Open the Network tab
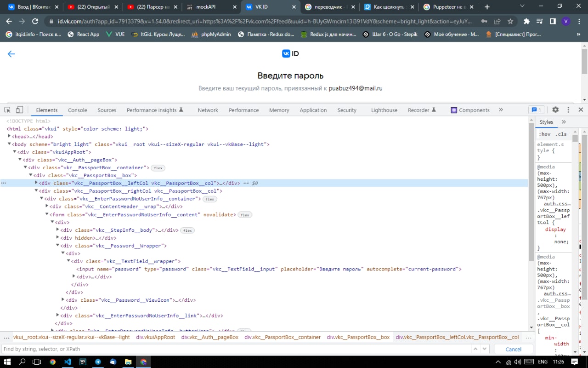The width and height of the screenshot is (588, 368). click(x=208, y=110)
